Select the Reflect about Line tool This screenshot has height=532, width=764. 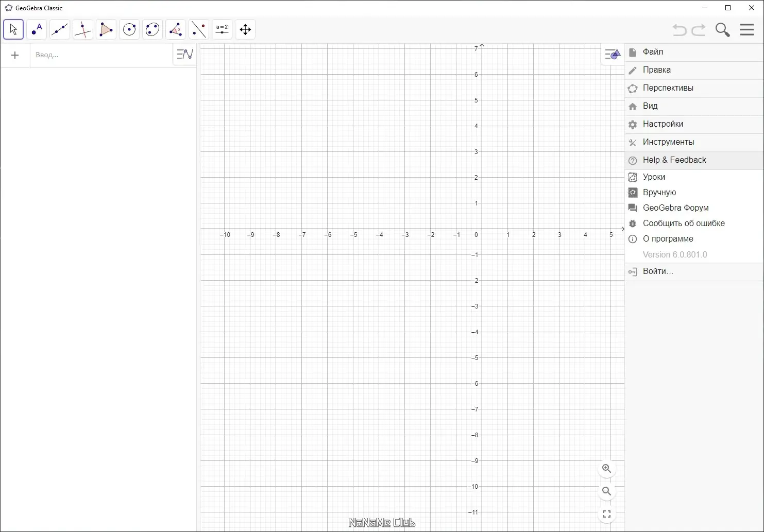click(199, 29)
